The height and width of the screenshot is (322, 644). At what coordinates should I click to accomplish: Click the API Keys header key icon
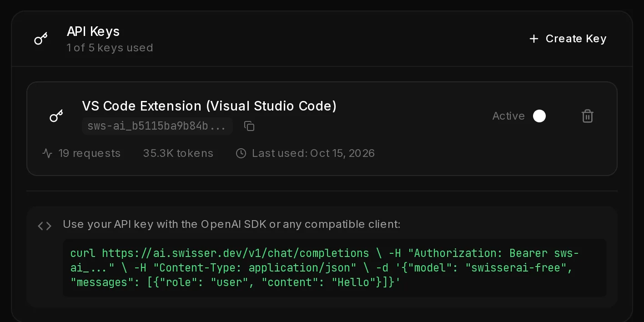tap(41, 39)
